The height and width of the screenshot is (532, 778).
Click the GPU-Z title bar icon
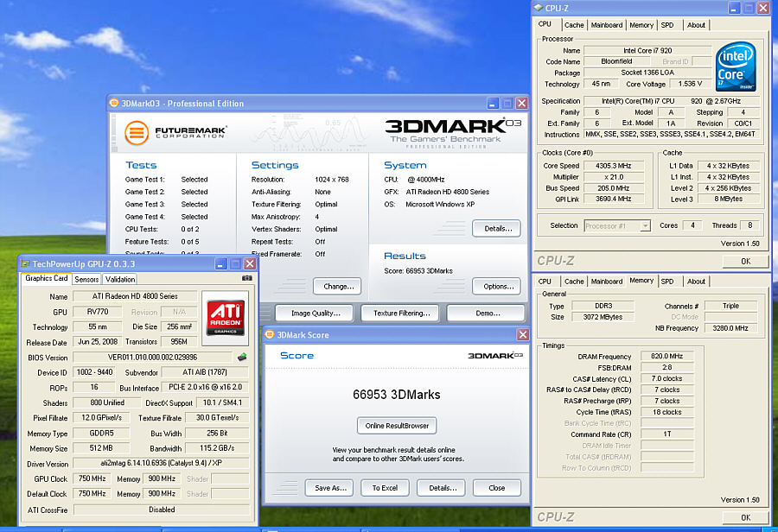point(25,263)
